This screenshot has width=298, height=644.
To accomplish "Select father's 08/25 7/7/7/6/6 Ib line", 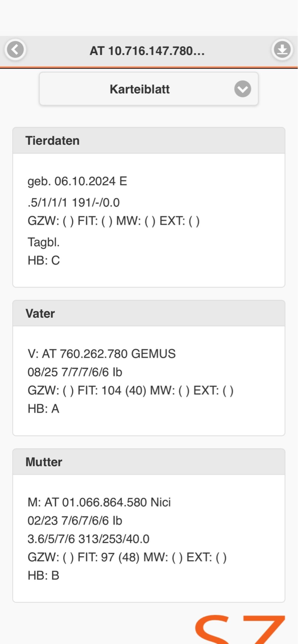I will click(x=75, y=372).
